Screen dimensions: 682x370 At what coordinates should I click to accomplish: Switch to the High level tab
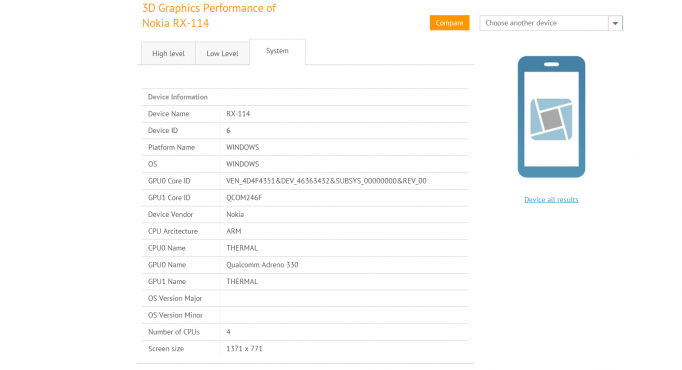coord(168,53)
